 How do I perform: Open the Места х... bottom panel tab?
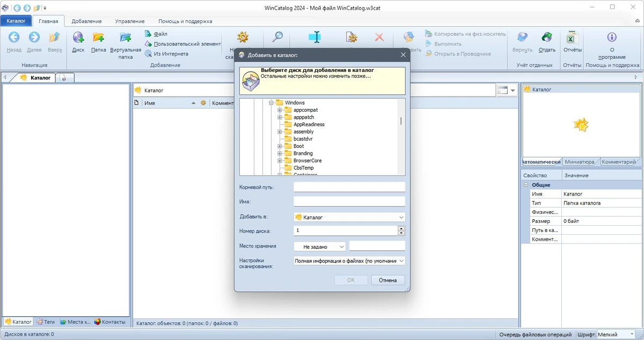coord(75,322)
